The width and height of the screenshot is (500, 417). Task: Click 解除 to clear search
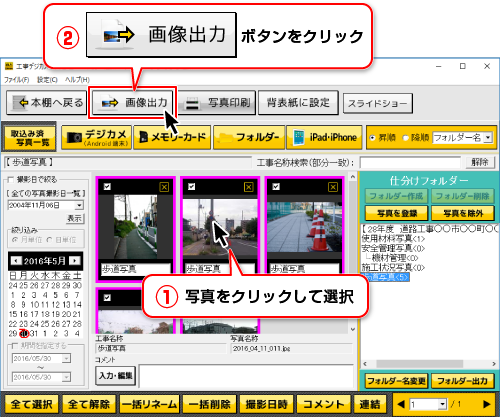tap(480, 162)
